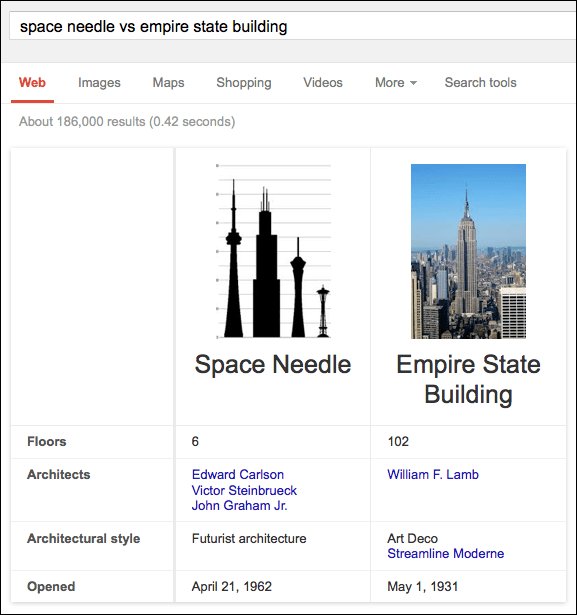This screenshot has height=615, width=577.
Task: Click the Futurist architecture text
Action: [x=249, y=539]
